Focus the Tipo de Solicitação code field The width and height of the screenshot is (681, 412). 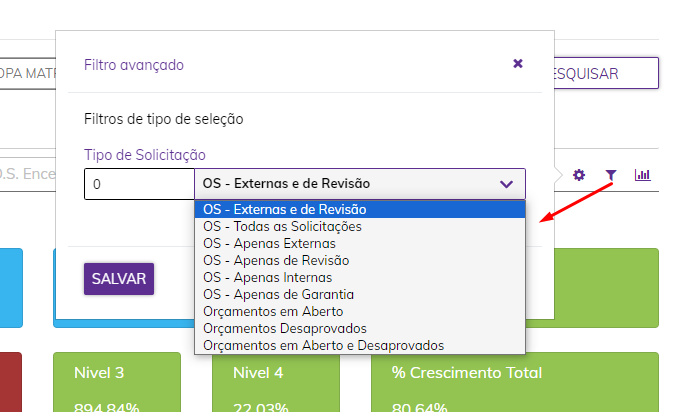(138, 184)
